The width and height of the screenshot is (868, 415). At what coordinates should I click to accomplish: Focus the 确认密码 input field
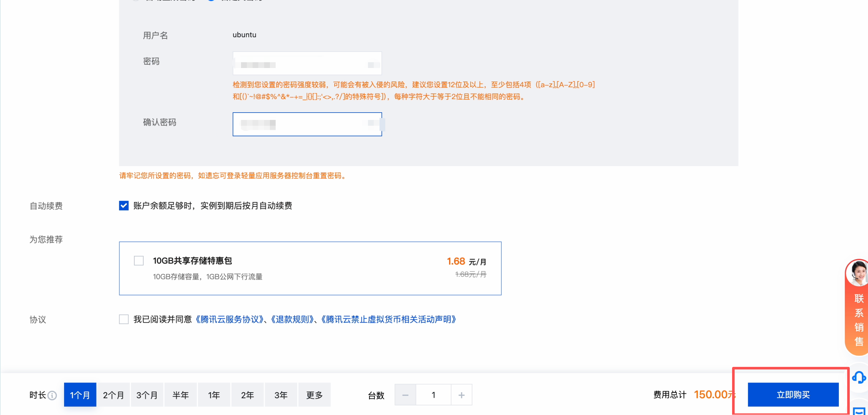pos(307,124)
